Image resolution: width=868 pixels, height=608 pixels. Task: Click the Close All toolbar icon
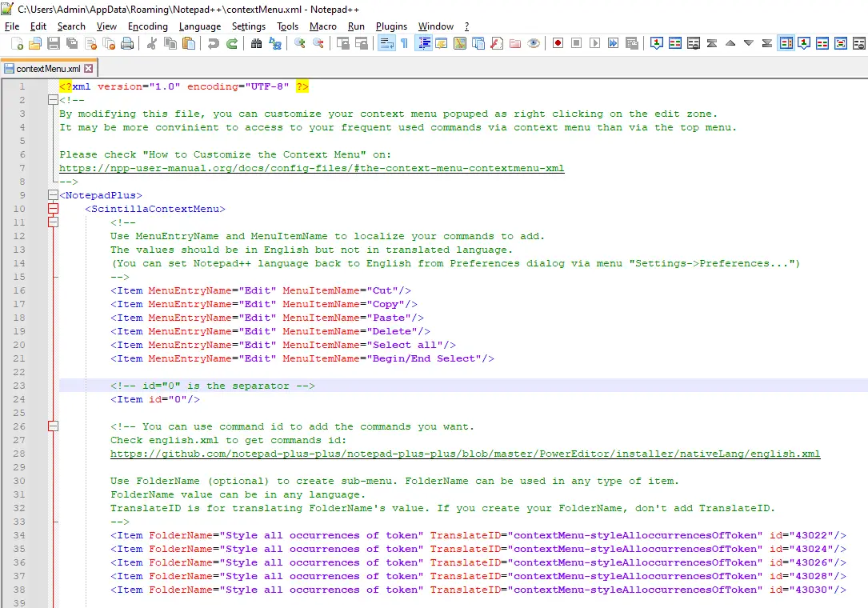[x=109, y=43]
